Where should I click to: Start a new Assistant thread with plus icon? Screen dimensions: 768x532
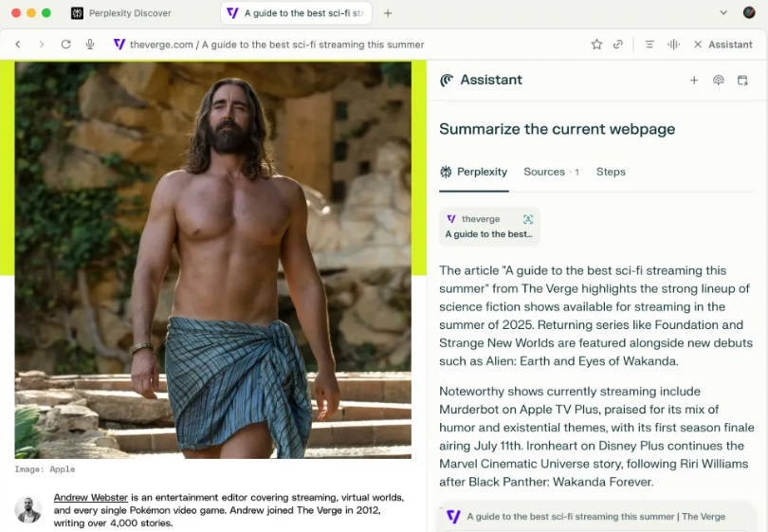(694, 81)
